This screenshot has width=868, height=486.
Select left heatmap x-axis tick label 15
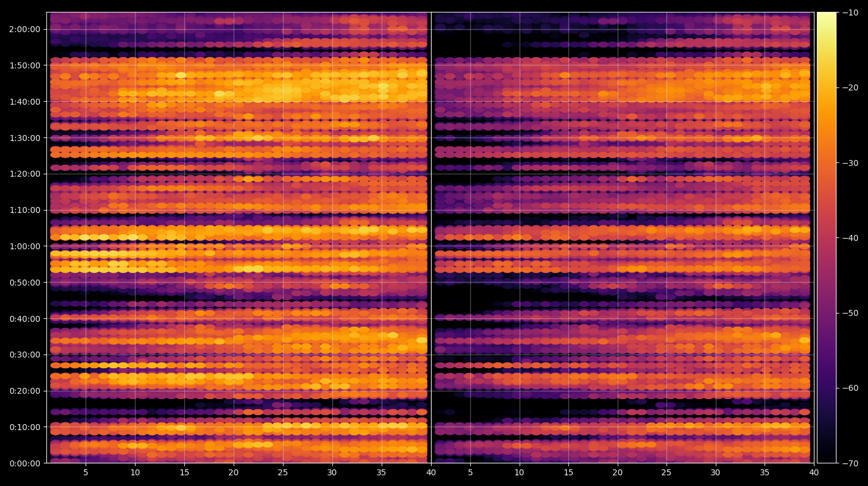[184, 473]
